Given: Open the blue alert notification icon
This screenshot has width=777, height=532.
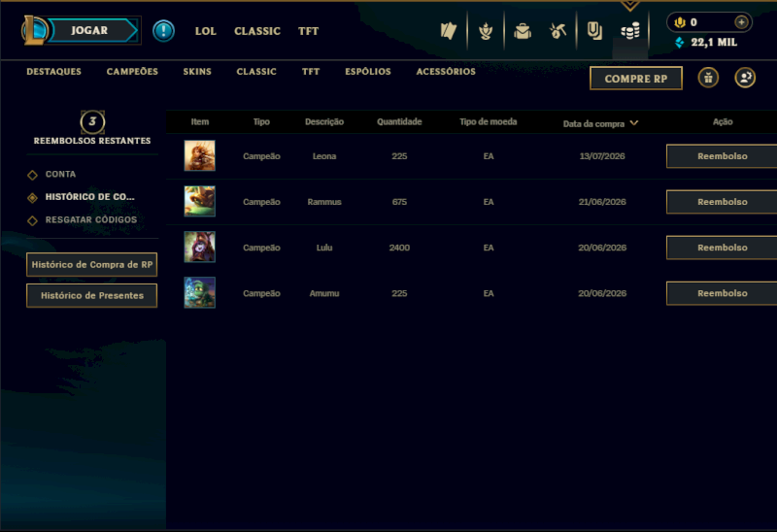Looking at the screenshot, I should click(163, 31).
